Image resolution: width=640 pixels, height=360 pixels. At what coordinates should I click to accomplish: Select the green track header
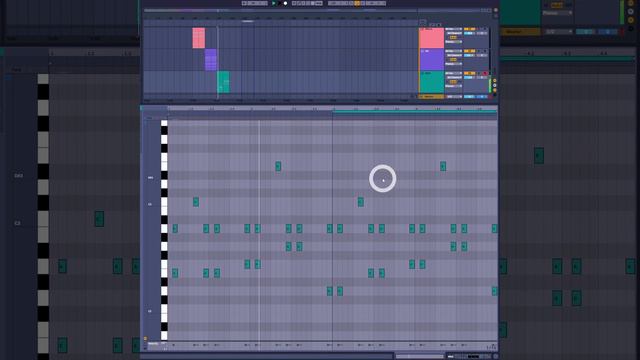(x=432, y=82)
